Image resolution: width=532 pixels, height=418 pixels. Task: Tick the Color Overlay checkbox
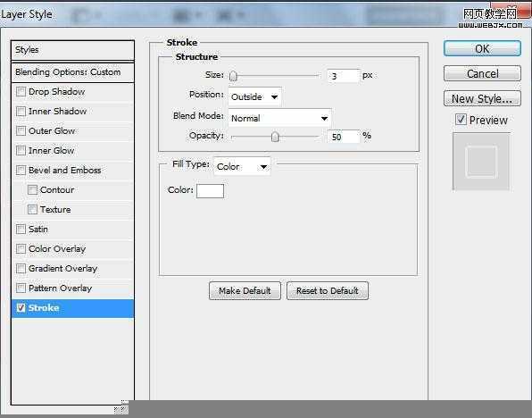coord(21,249)
